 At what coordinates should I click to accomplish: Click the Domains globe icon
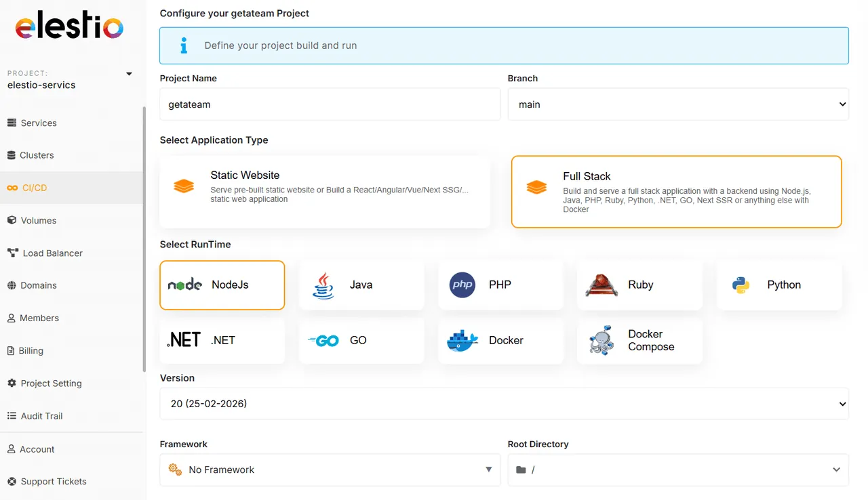point(12,285)
